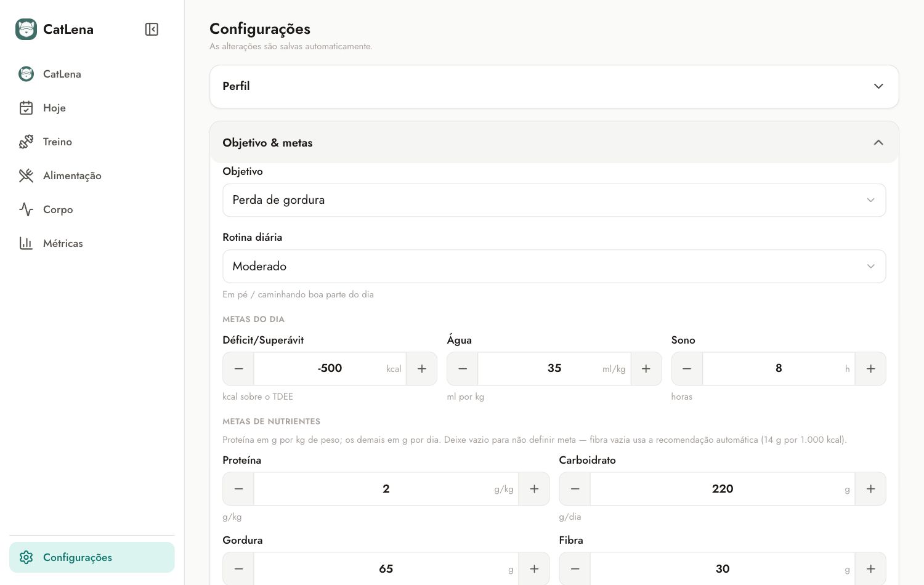Open the CatLena cat icon menu item

(x=26, y=74)
